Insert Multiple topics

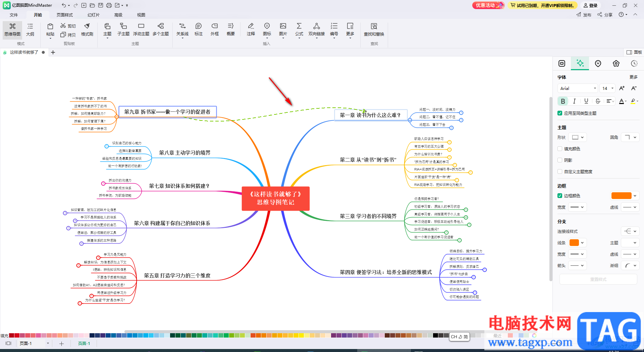point(161,30)
